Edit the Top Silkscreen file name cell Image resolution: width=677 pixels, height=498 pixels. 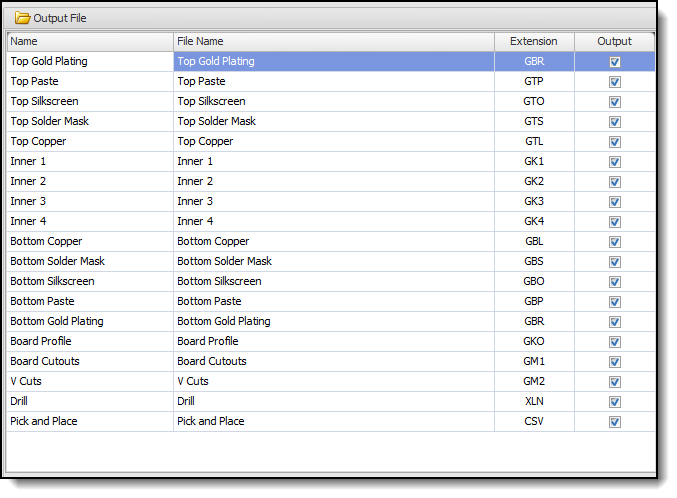point(334,101)
